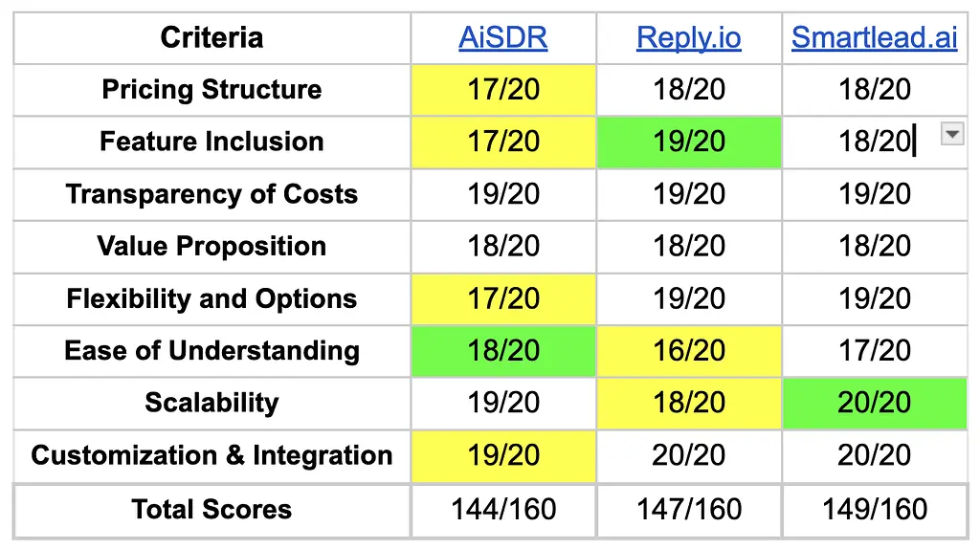The height and width of the screenshot is (549, 980).
Task: Select the Smartlead.ai total 149/160 cell
Action: tap(874, 509)
